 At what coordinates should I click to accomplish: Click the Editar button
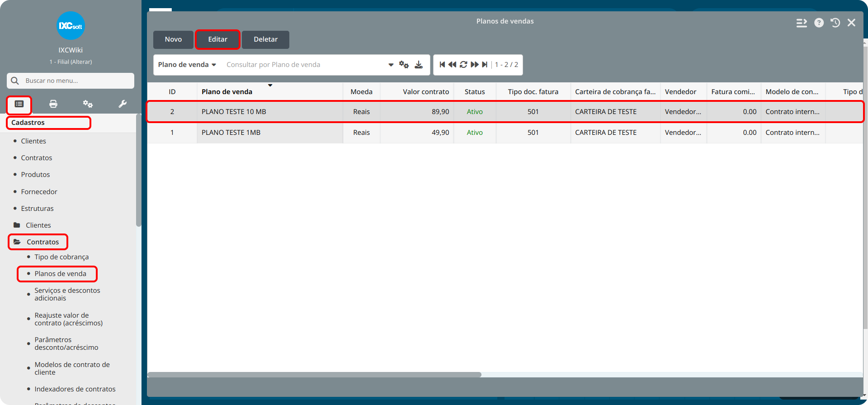(x=217, y=39)
